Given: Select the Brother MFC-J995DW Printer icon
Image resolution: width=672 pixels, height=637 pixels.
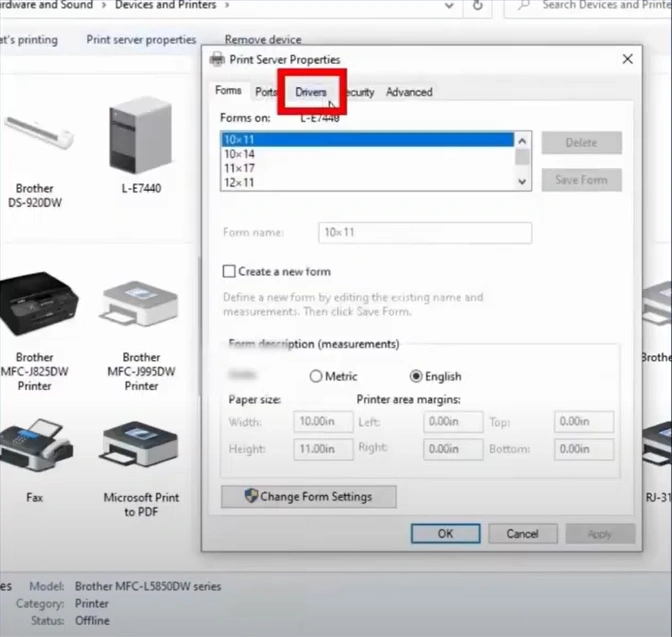Looking at the screenshot, I should pyautogui.click(x=141, y=307).
